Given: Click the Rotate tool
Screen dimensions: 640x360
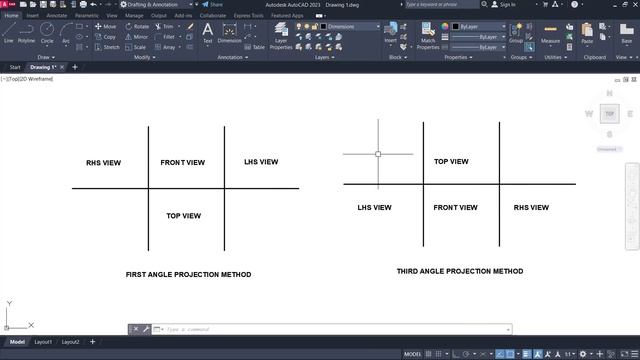Looking at the screenshot, I should coord(137,27).
